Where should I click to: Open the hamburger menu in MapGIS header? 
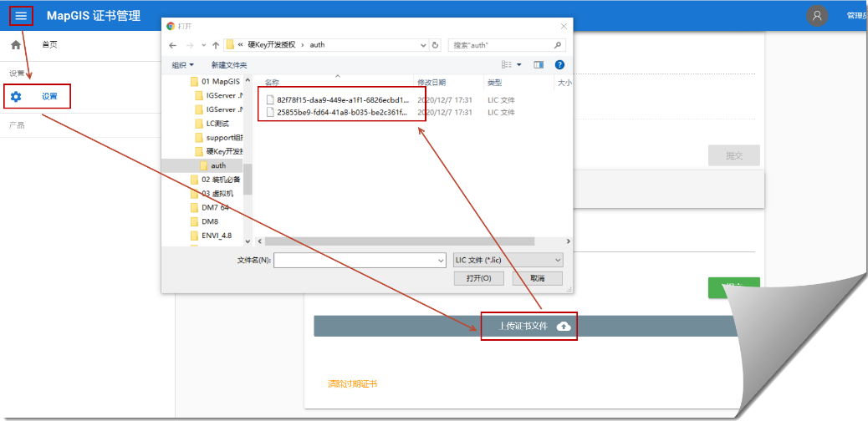[x=21, y=16]
